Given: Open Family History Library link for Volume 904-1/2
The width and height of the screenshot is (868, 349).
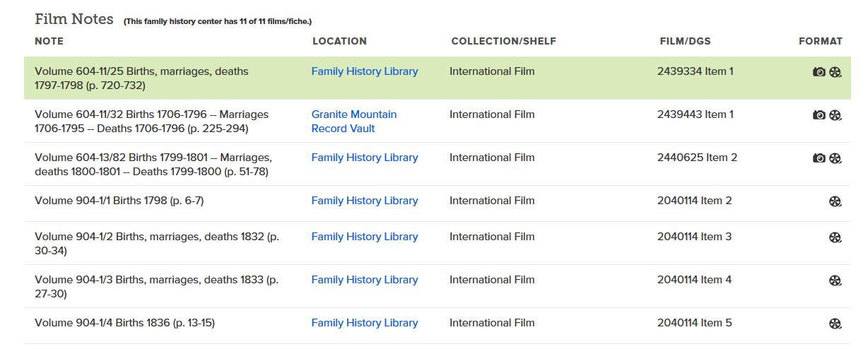Looking at the screenshot, I should (365, 237).
